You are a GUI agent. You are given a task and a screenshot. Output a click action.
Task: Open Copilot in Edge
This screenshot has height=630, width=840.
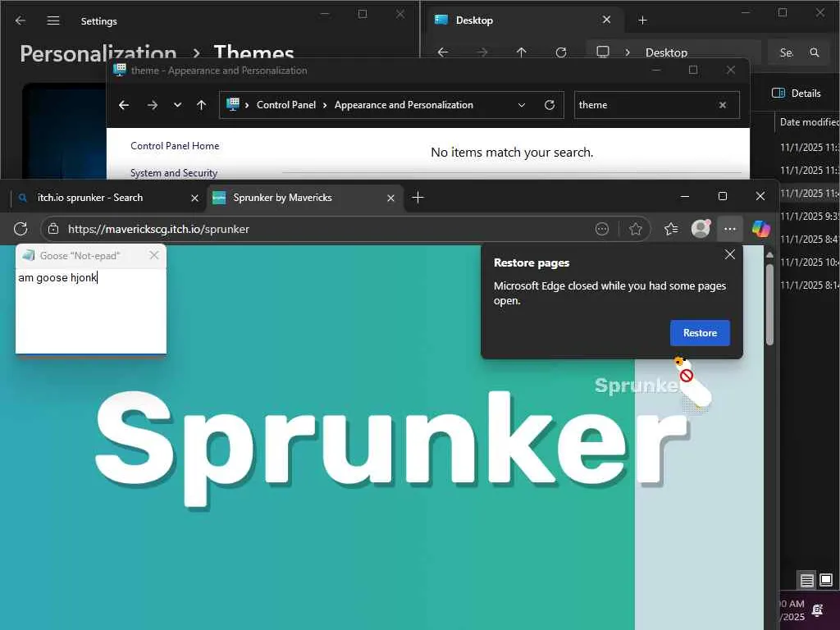pos(760,229)
